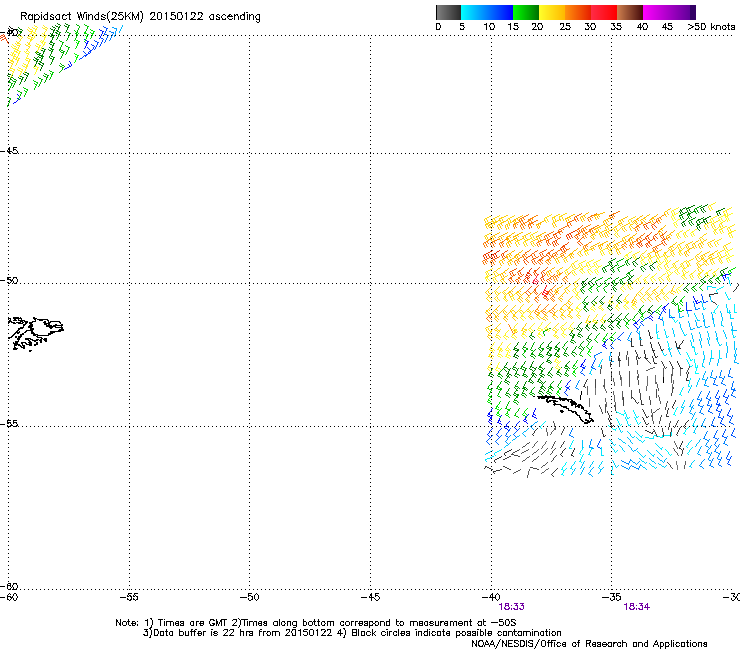740x650 pixels.
Task: Click the -45 longitude axis label
Action: point(370,597)
